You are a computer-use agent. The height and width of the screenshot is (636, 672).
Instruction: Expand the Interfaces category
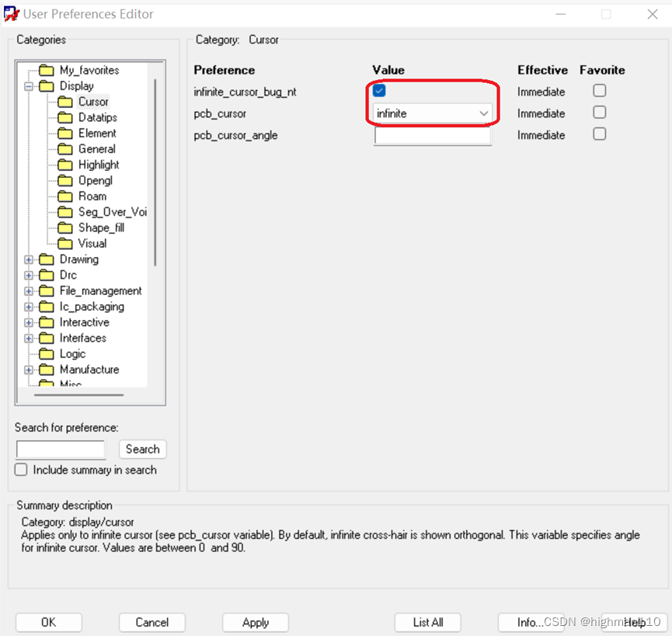click(x=29, y=339)
